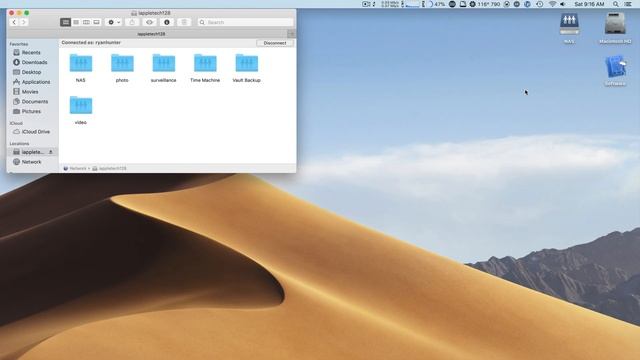
Task: Select the lappletech128 tab
Action: (x=151, y=34)
